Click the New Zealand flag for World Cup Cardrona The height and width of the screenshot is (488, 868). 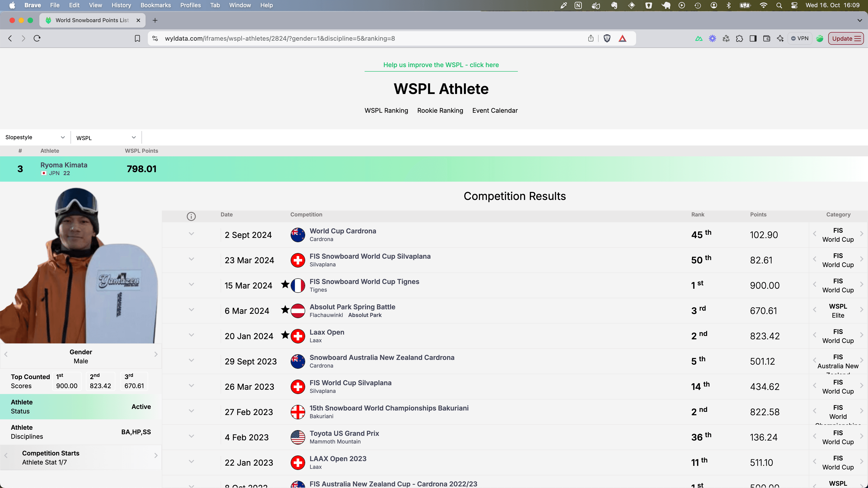(298, 235)
